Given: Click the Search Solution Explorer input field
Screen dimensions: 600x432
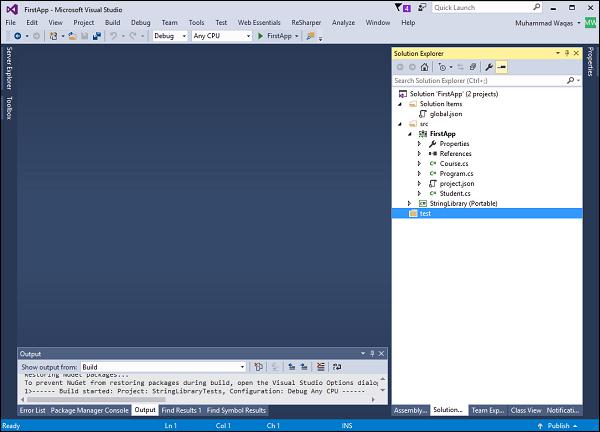Looking at the screenshot, I should (x=480, y=81).
